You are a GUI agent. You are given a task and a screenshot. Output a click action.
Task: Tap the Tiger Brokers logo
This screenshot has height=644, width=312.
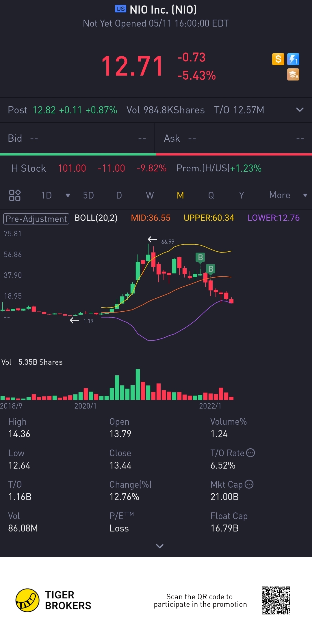click(53, 600)
